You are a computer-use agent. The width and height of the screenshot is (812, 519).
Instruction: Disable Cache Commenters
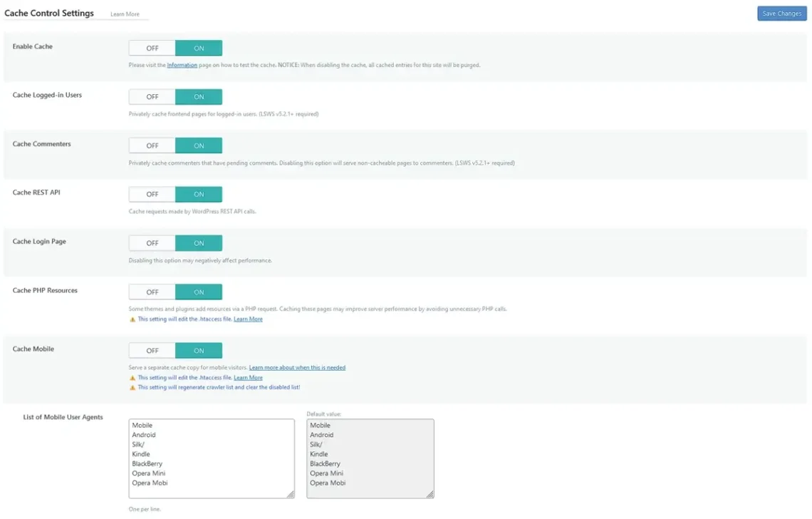(151, 145)
